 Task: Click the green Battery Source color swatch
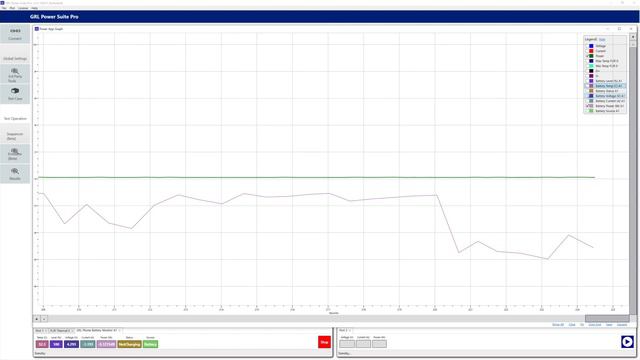pos(591,111)
